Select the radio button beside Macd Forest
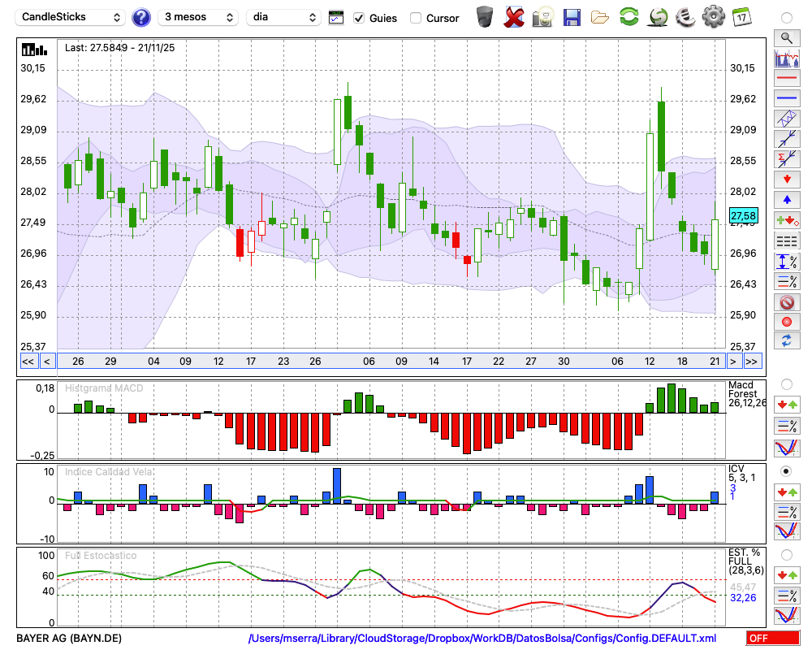 click(x=786, y=383)
